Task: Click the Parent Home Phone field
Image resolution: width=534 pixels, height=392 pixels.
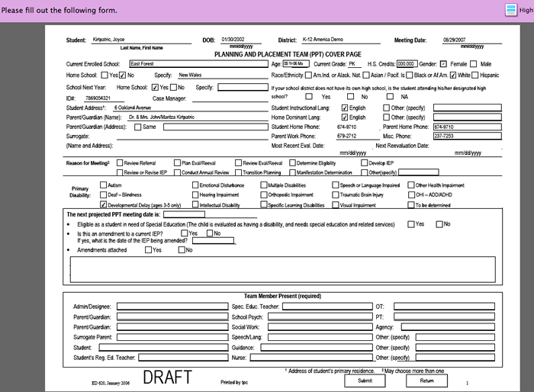Action: (x=467, y=127)
